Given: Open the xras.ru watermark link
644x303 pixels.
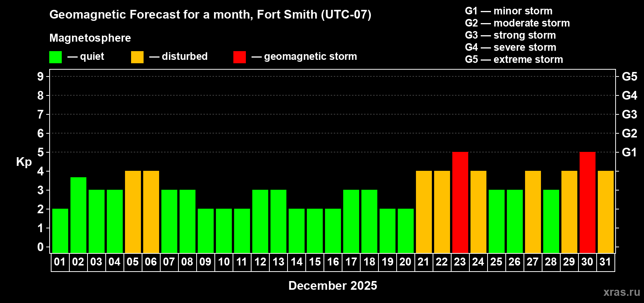Looking at the screenshot, I should tap(621, 292).
